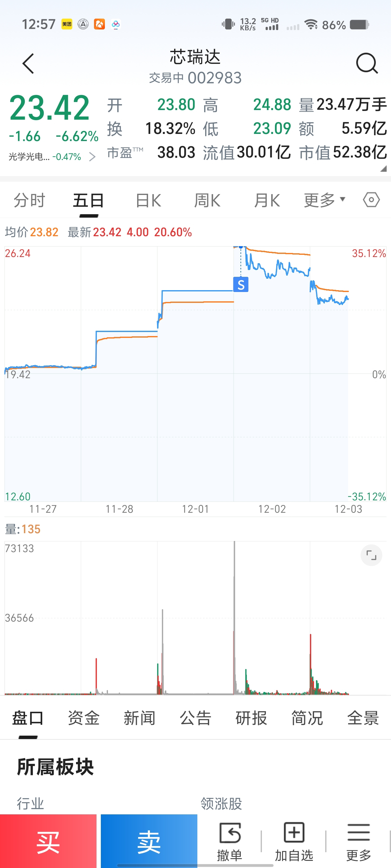Open 光学光电 sector chevron link
Screen dimensions: 391x868
pyautogui.click(x=92, y=157)
